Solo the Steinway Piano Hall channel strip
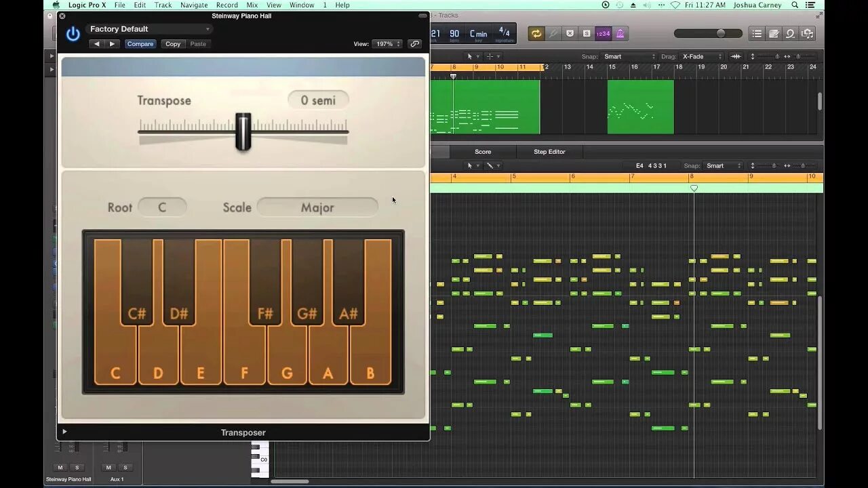Screen dimensions: 868x488 click(x=77, y=468)
